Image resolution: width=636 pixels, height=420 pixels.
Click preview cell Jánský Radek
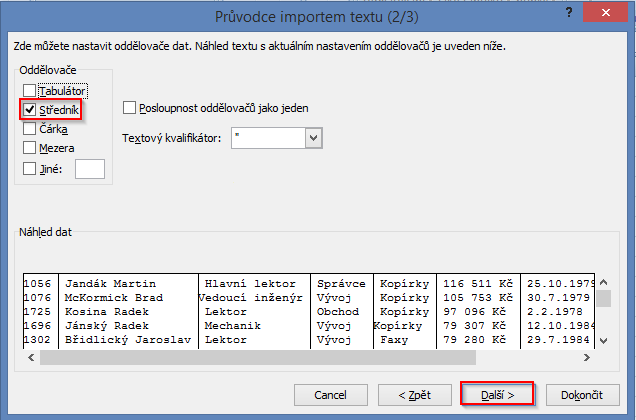tap(107, 326)
